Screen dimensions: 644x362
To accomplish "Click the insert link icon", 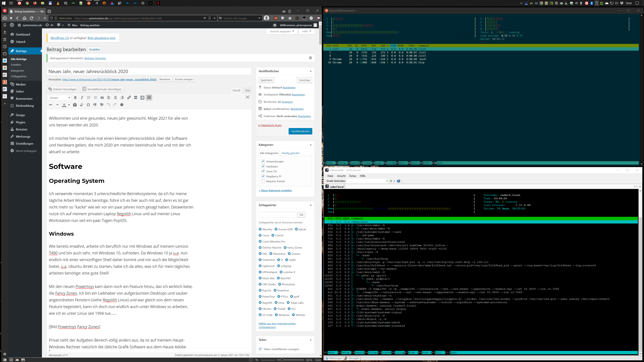I will pyautogui.click(x=129, y=98).
